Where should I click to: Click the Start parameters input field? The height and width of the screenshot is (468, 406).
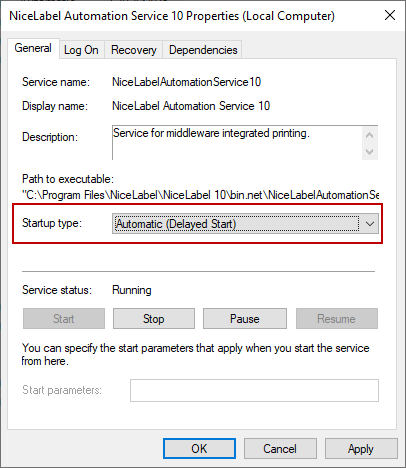pyautogui.click(x=254, y=390)
